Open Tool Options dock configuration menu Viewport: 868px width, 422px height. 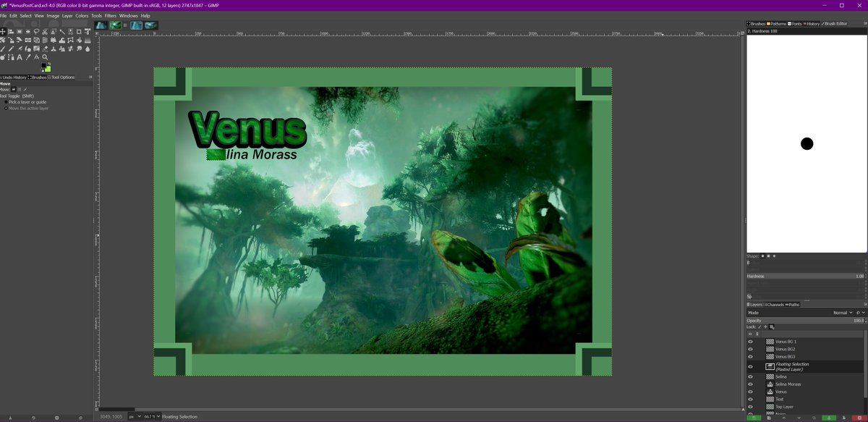click(90, 77)
